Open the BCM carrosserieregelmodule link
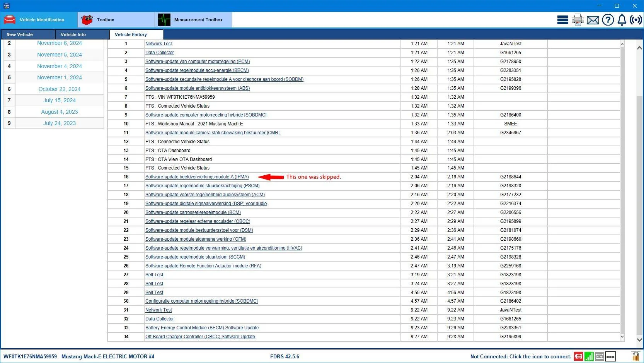 (193, 212)
